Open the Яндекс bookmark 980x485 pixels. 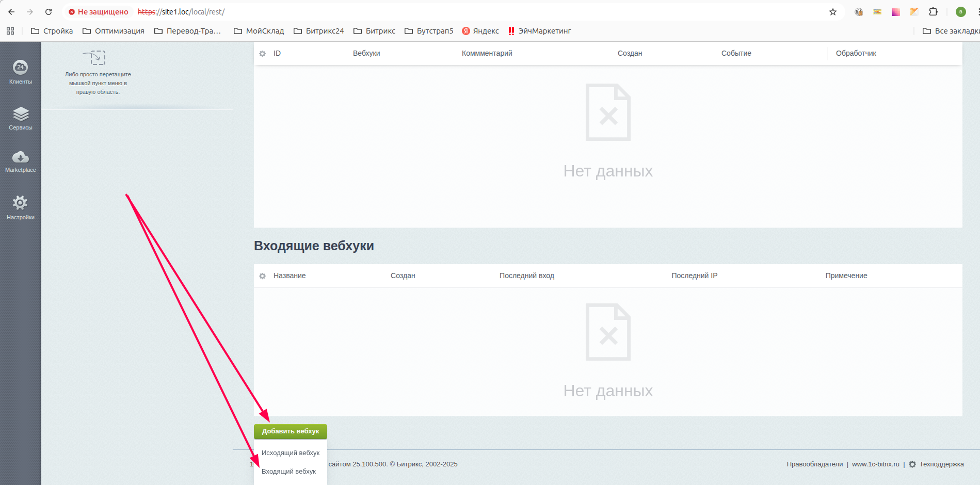point(480,31)
